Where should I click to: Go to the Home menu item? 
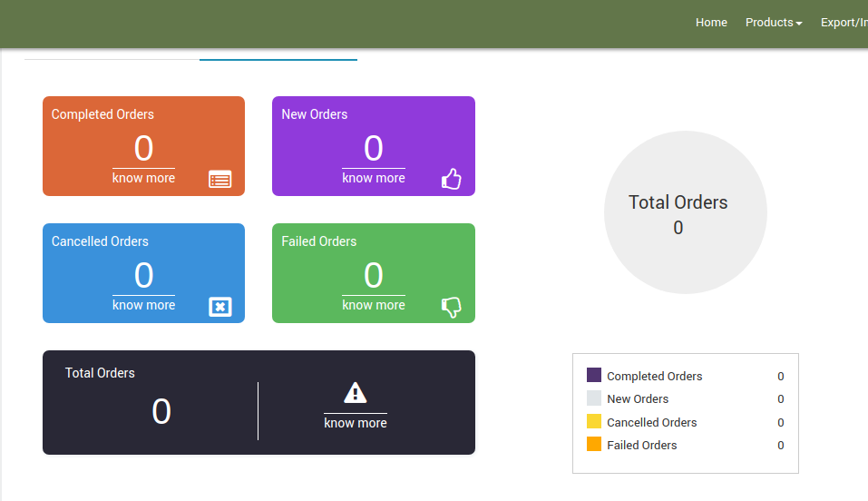(x=711, y=23)
